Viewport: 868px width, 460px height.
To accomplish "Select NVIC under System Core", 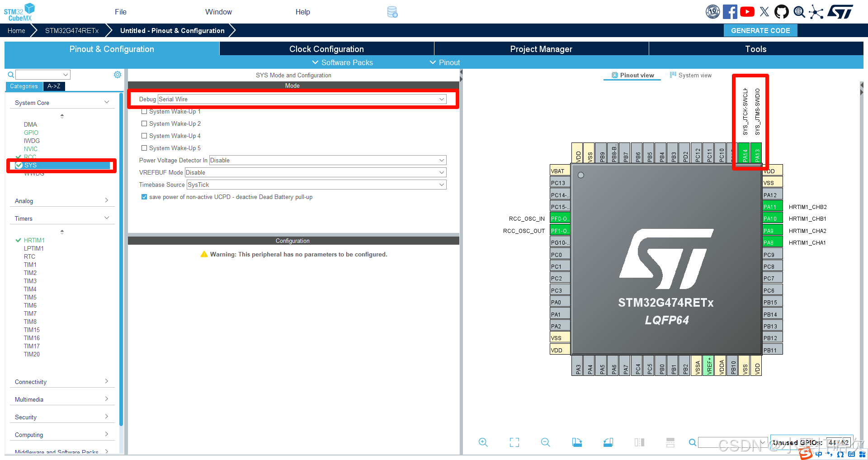I will pos(31,149).
